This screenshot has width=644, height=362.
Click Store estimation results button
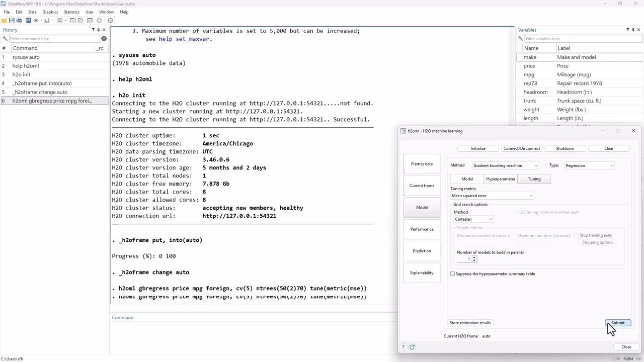470,323
